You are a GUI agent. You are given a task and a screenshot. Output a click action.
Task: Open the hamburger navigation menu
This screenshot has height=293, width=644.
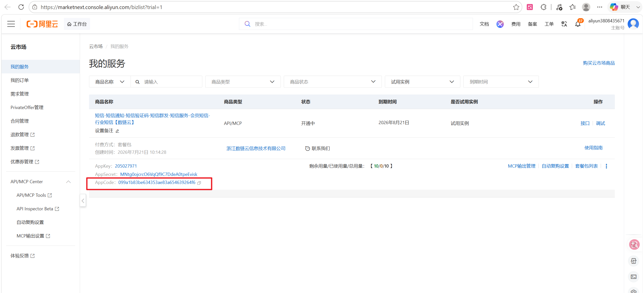(11, 24)
